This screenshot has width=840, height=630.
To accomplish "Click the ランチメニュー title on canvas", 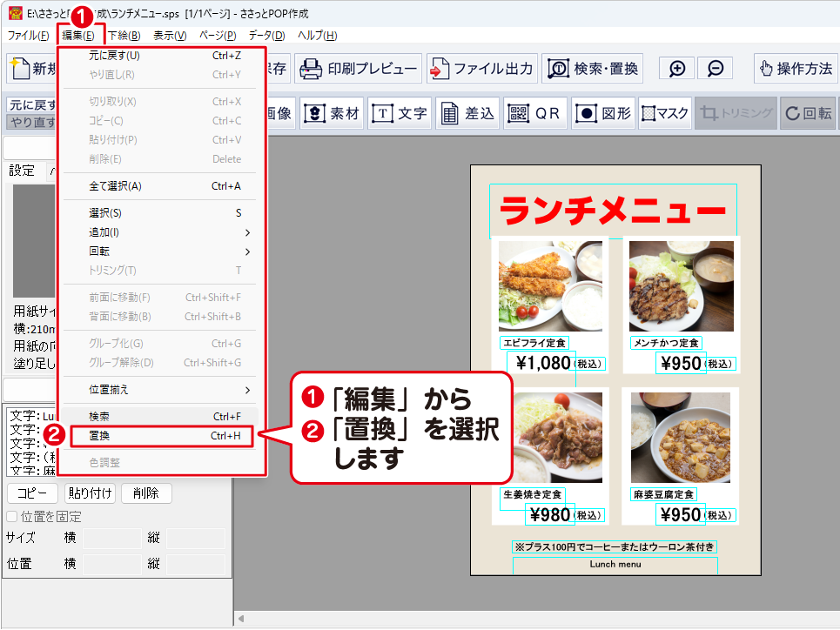I will click(x=613, y=211).
